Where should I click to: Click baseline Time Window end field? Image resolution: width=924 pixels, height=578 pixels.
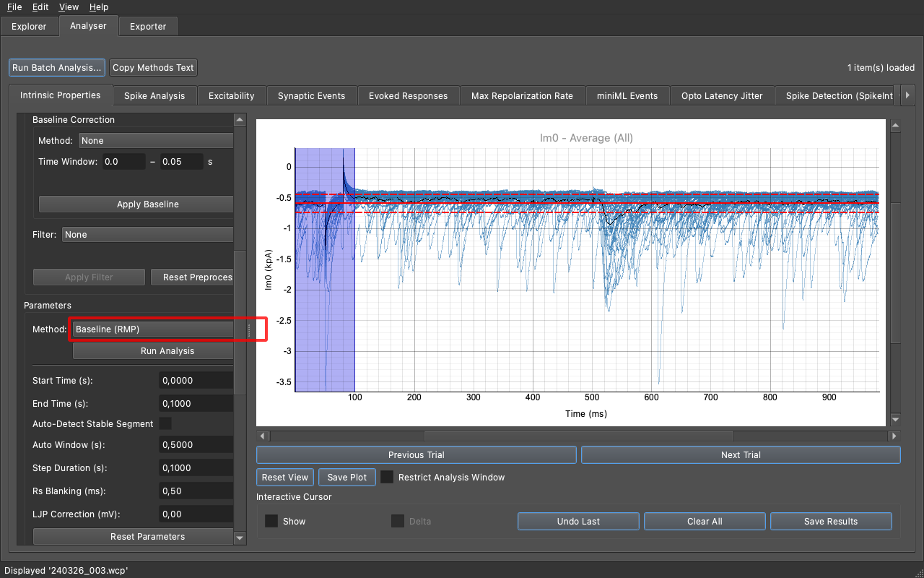pos(182,162)
